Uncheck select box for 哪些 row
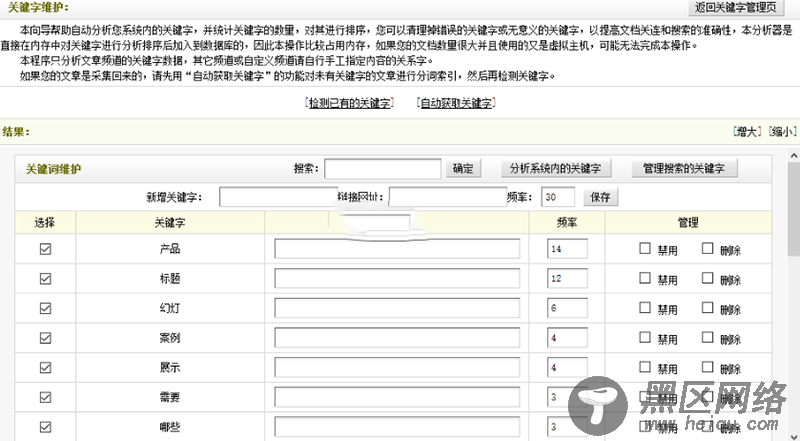The width and height of the screenshot is (800, 441). click(x=45, y=427)
